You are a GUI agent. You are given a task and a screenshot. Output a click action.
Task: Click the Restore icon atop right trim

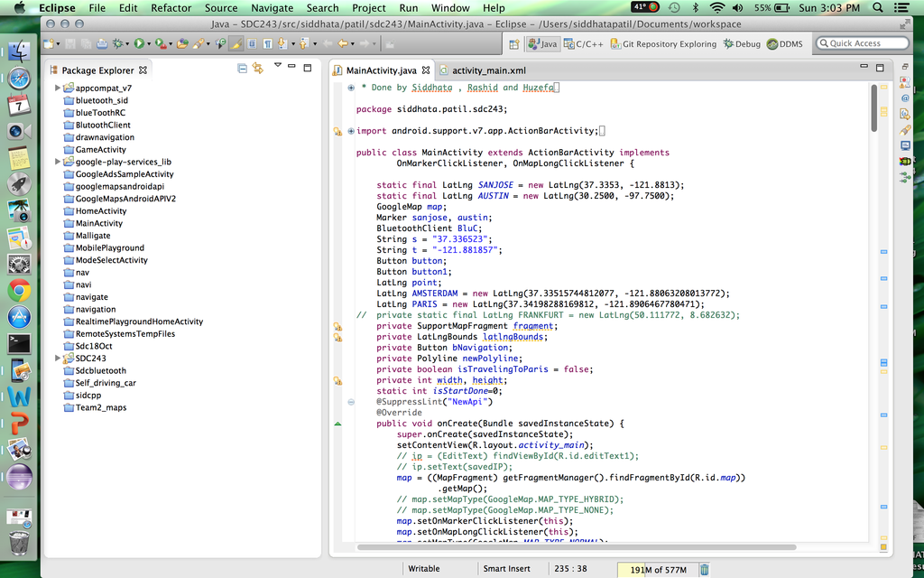click(x=905, y=67)
